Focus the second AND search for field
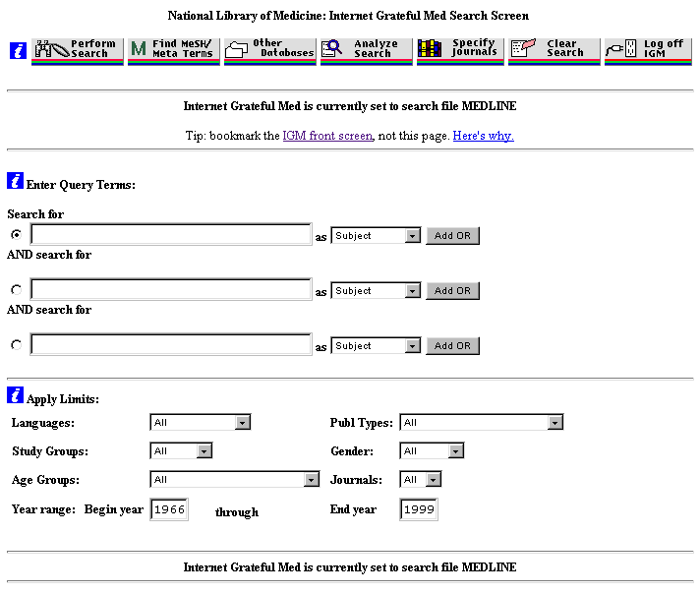Image resolution: width=700 pixels, height=594 pixels. coord(171,289)
